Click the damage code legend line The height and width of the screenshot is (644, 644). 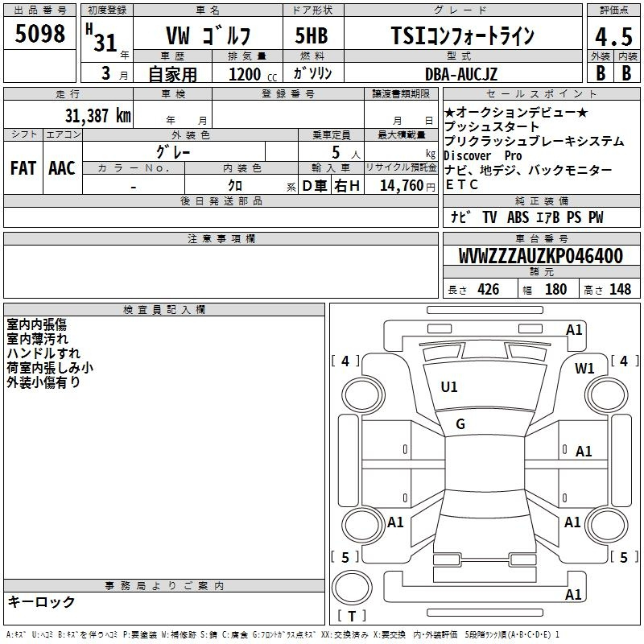click(283, 634)
